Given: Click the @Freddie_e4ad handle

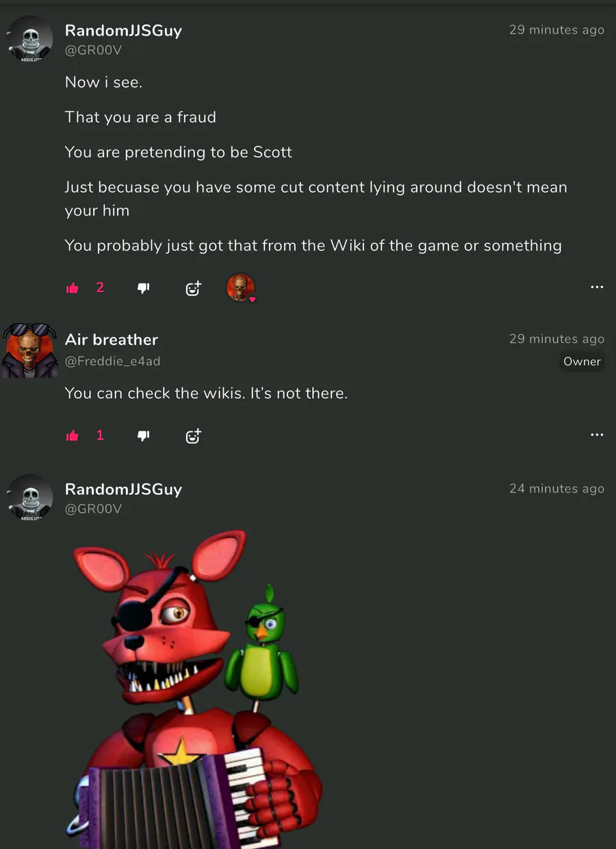Looking at the screenshot, I should pos(112,361).
